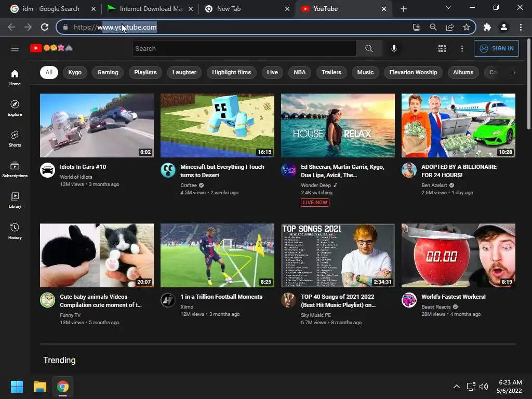View site lock information

point(65,27)
